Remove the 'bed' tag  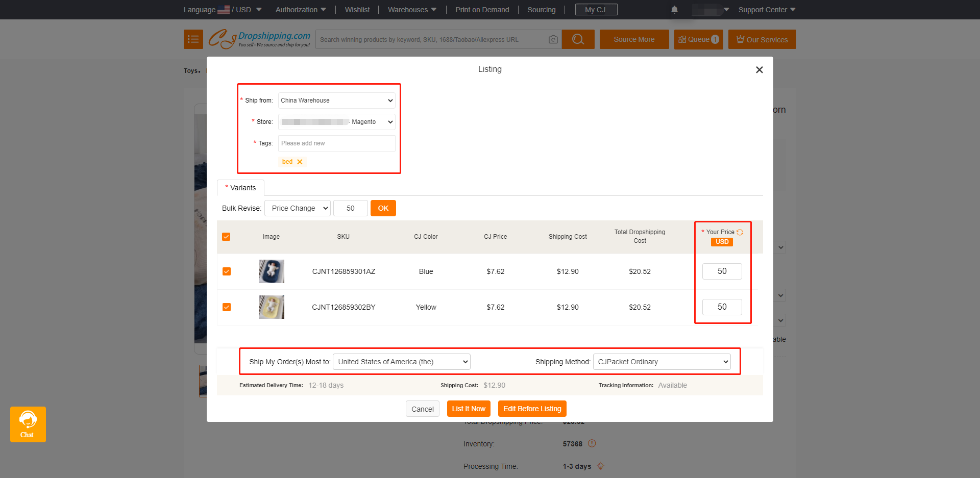tap(300, 162)
